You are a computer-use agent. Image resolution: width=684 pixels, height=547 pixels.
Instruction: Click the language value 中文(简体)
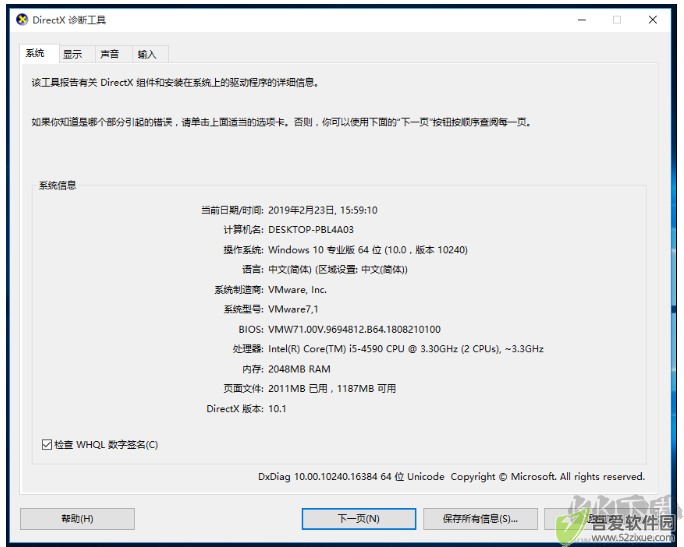338,270
